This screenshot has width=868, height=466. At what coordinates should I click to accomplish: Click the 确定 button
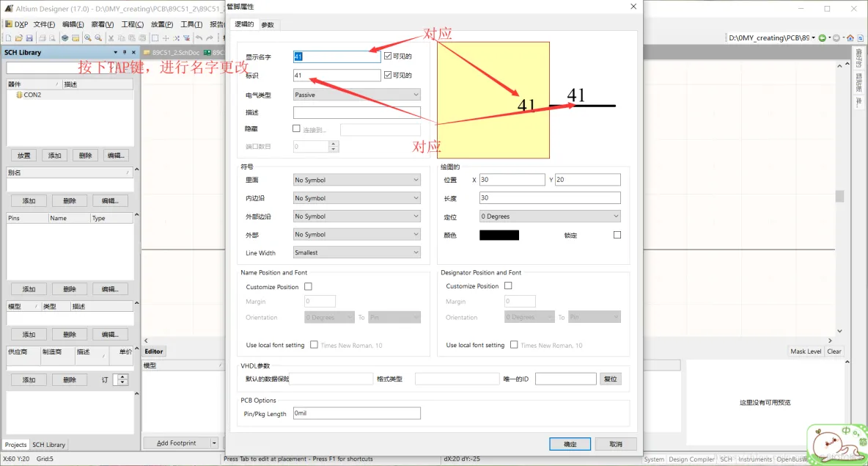pyautogui.click(x=570, y=444)
